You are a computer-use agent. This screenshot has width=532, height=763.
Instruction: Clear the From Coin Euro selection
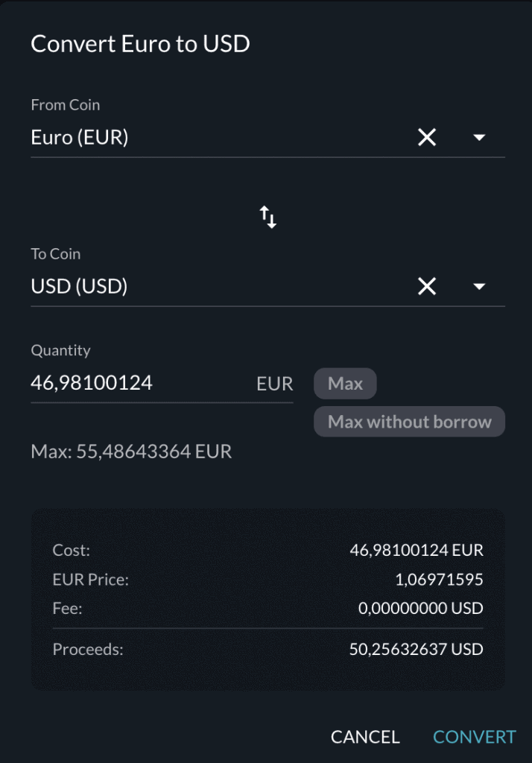(x=427, y=137)
